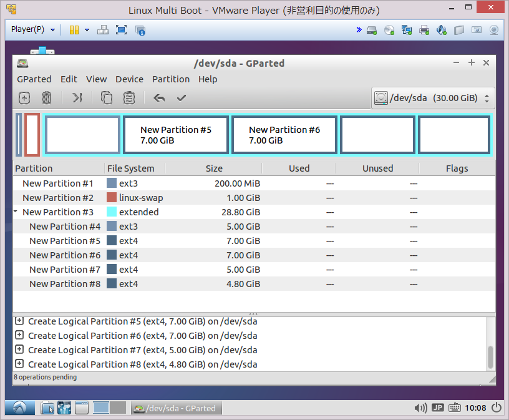Select New Partition #7 row

(254, 269)
